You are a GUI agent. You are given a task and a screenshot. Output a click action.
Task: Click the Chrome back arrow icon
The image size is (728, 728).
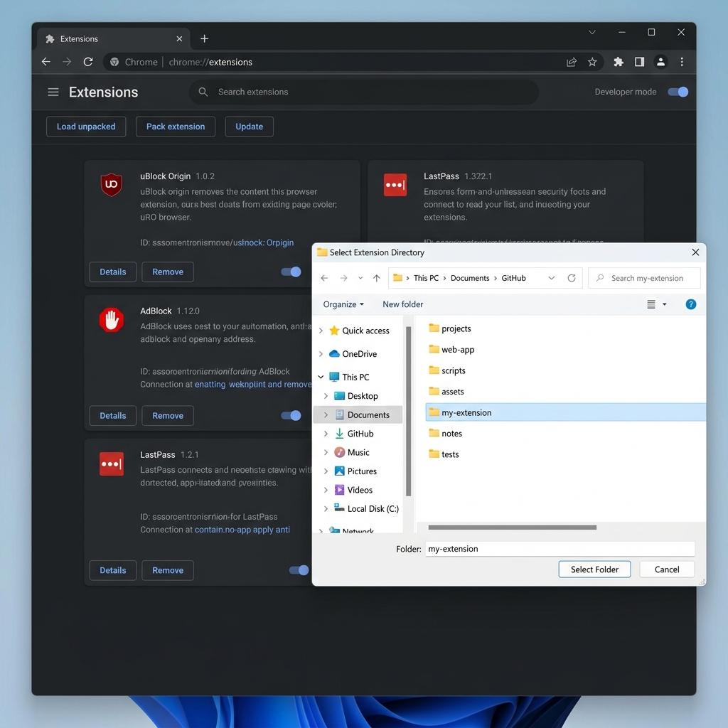(x=46, y=62)
